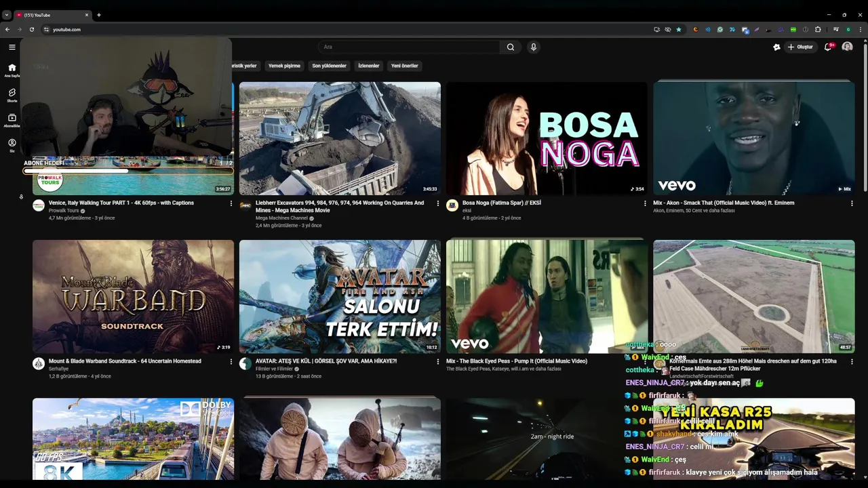Screen dimensions: 868x488
Task: Play the BOSA NOGA thumbnail
Action: pyautogui.click(x=547, y=138)
